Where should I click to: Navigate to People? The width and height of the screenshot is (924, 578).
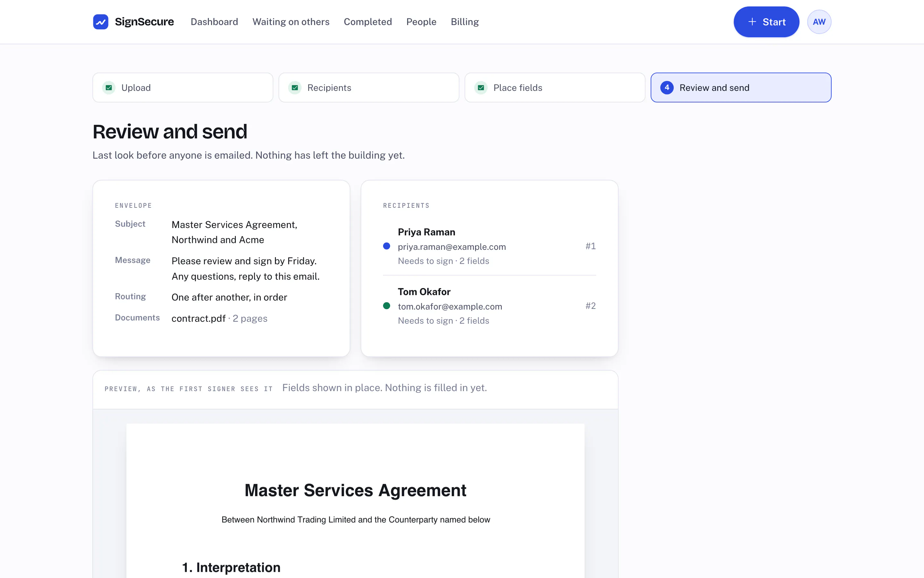(421, 22)
